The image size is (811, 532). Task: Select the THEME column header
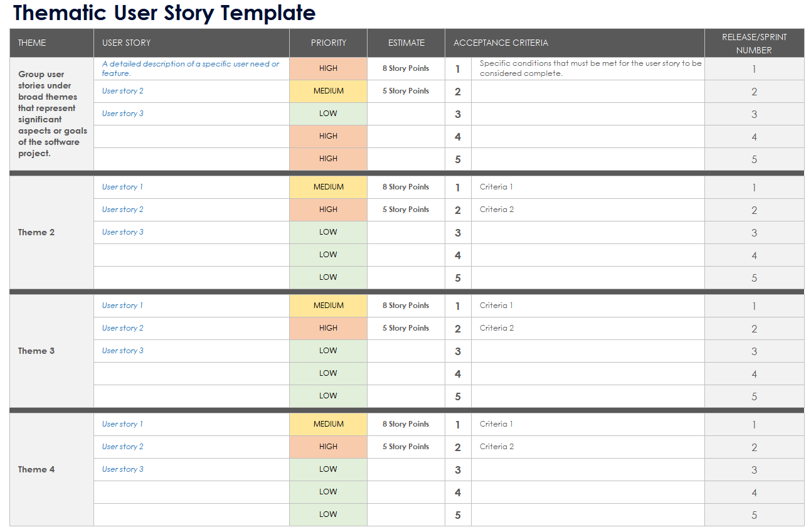click(32, 43)
